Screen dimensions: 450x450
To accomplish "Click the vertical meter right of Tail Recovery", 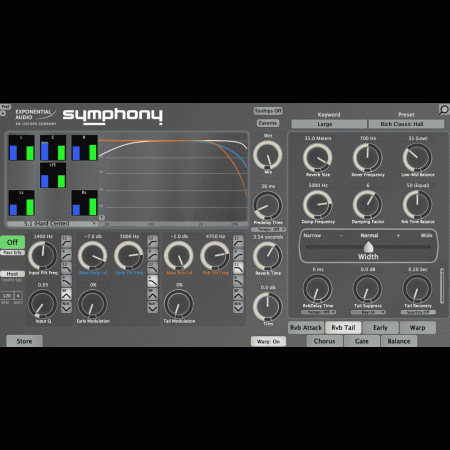I will (442, 286).
